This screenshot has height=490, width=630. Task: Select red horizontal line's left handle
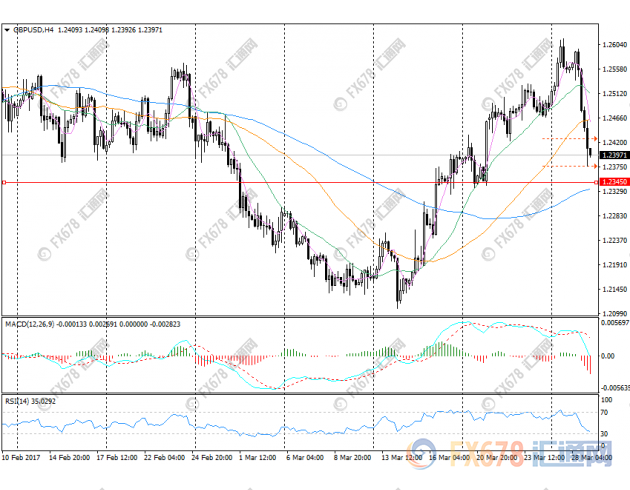[5, 182]
